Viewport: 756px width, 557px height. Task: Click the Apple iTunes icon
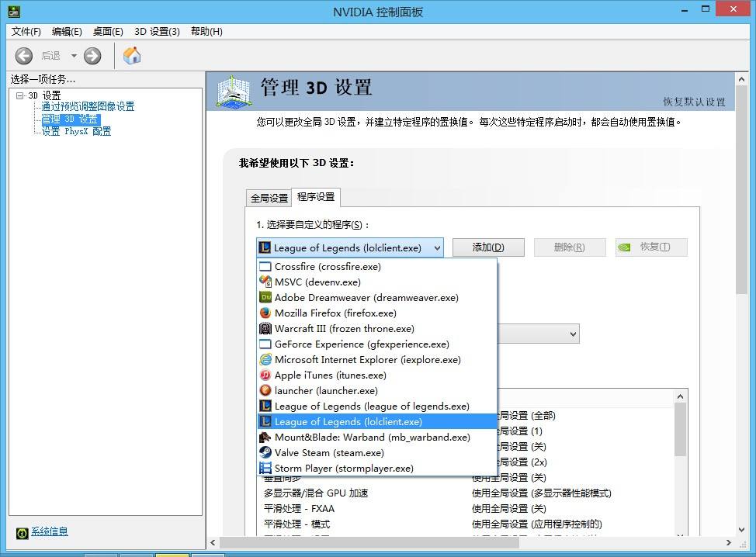pos(265,375)
